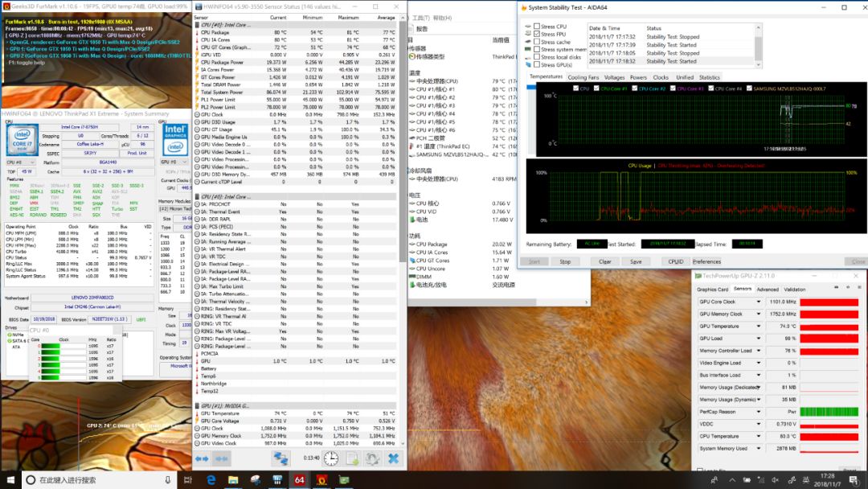
Task: Click the HWiNFO network computers icon
Action: click(280, 458)
